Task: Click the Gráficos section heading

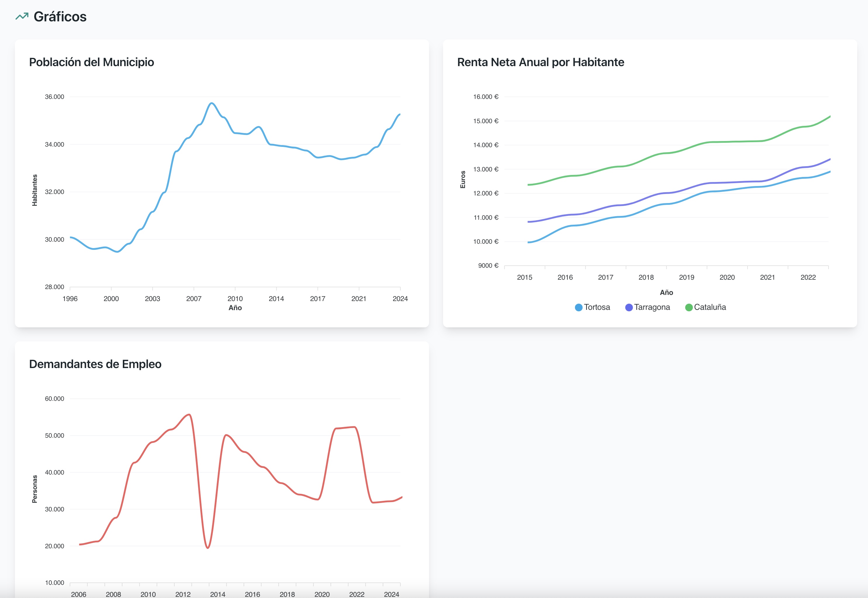Action: (60, 16)
